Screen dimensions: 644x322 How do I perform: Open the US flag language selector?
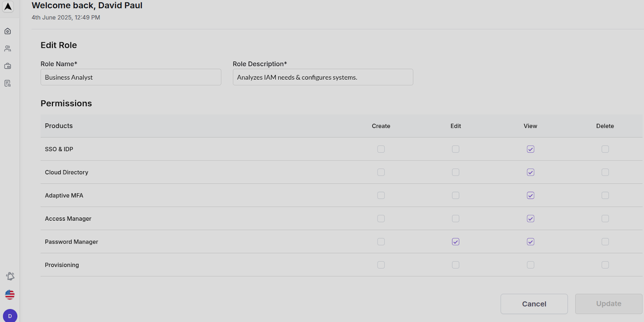(x=10, y=295)
